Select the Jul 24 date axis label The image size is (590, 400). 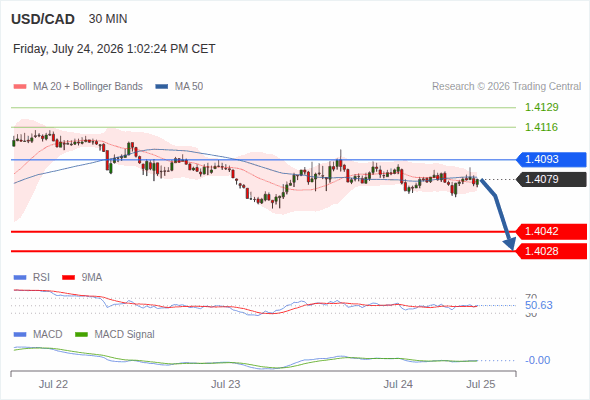coord(398,385)
